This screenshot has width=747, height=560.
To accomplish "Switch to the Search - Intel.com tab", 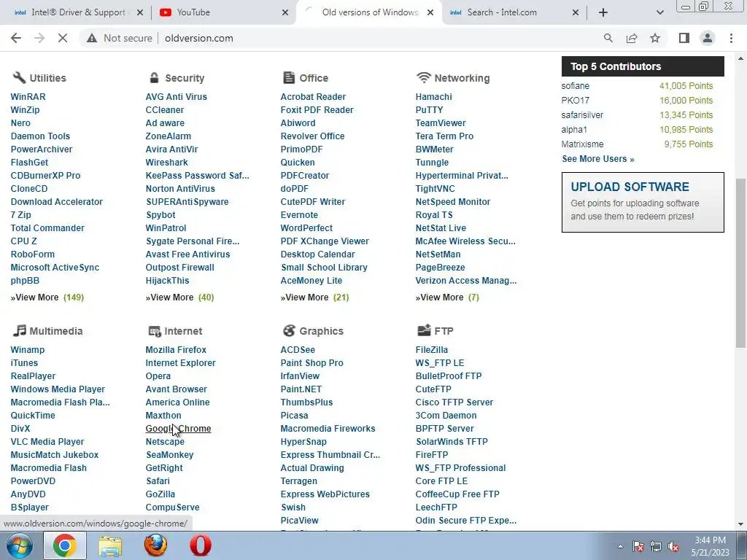I will click(x=514, y=12).
